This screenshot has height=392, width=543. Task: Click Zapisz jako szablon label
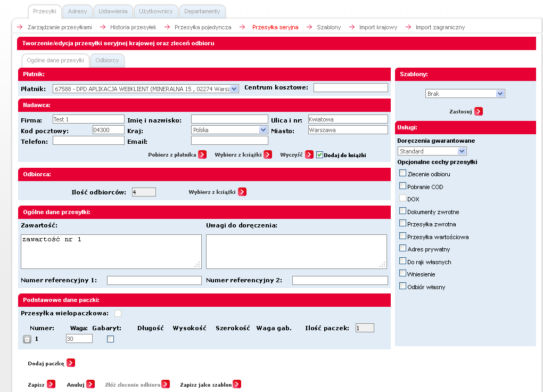205,385
